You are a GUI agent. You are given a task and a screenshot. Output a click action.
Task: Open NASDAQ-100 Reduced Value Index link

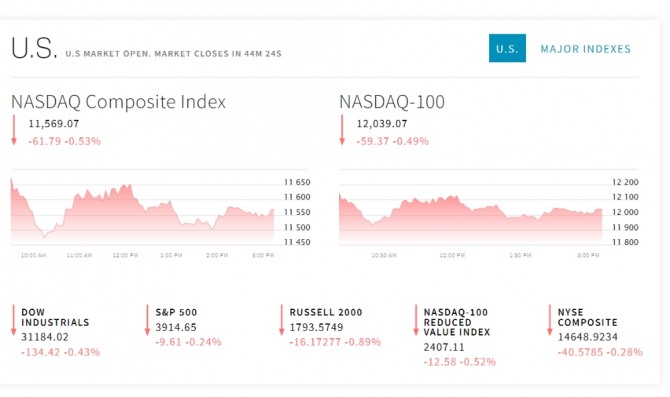point(457,322)
